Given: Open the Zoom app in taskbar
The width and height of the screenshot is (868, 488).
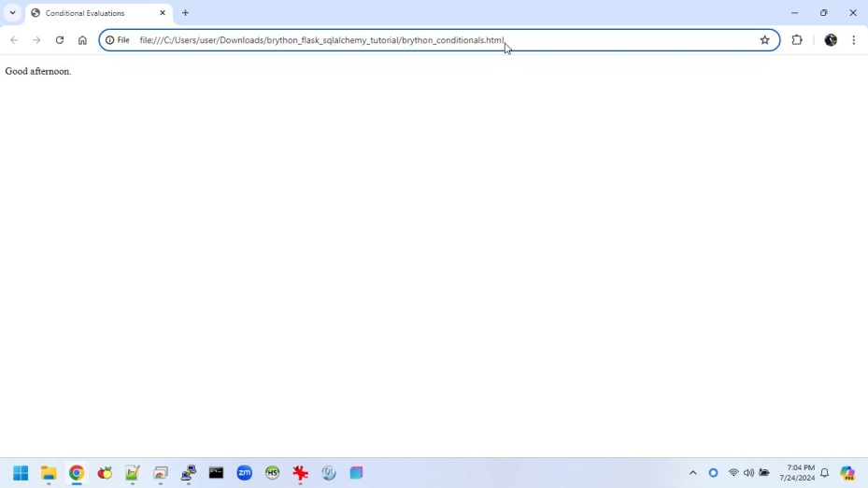Looking at the screenshot, I should [x=245, y=473].
